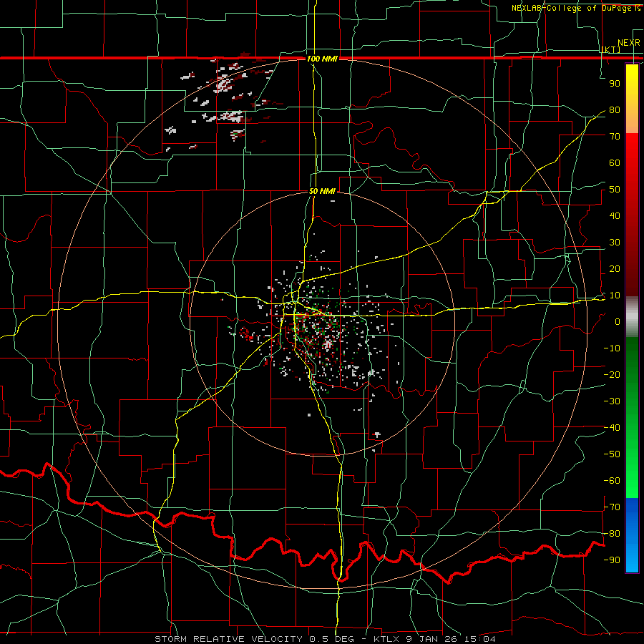Click the 0 value on velocity scale

618,322
